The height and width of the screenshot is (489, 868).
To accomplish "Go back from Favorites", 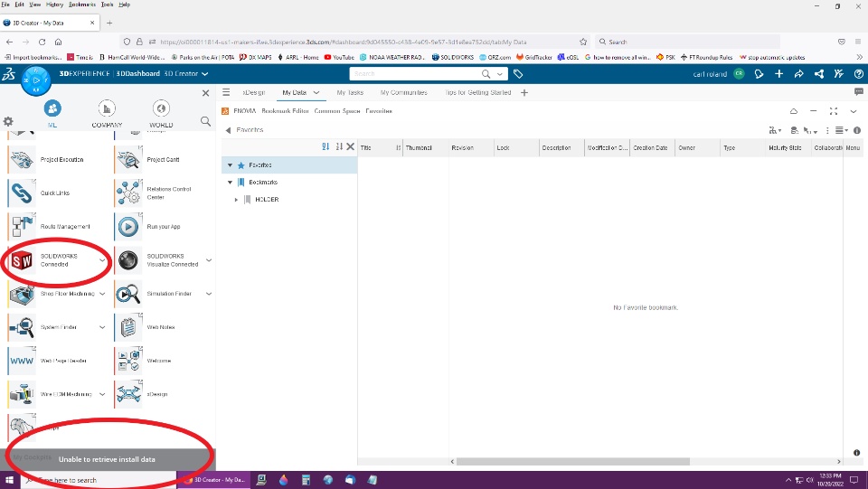I will (228, 130).
